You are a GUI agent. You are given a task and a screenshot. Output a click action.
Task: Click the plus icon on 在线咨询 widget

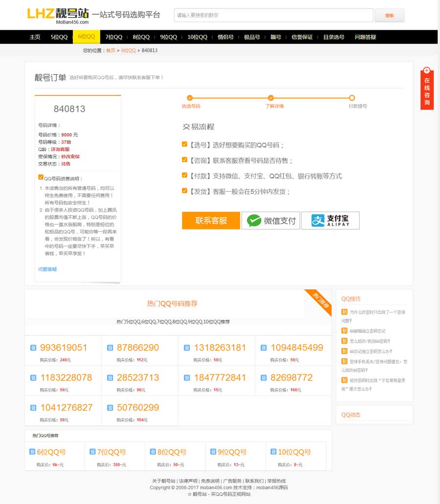427,70
